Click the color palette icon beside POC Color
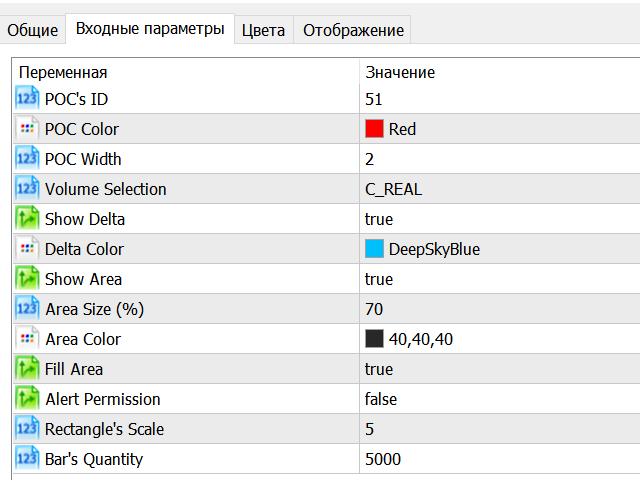The image size is (640, 480). (x=27, y=129)
